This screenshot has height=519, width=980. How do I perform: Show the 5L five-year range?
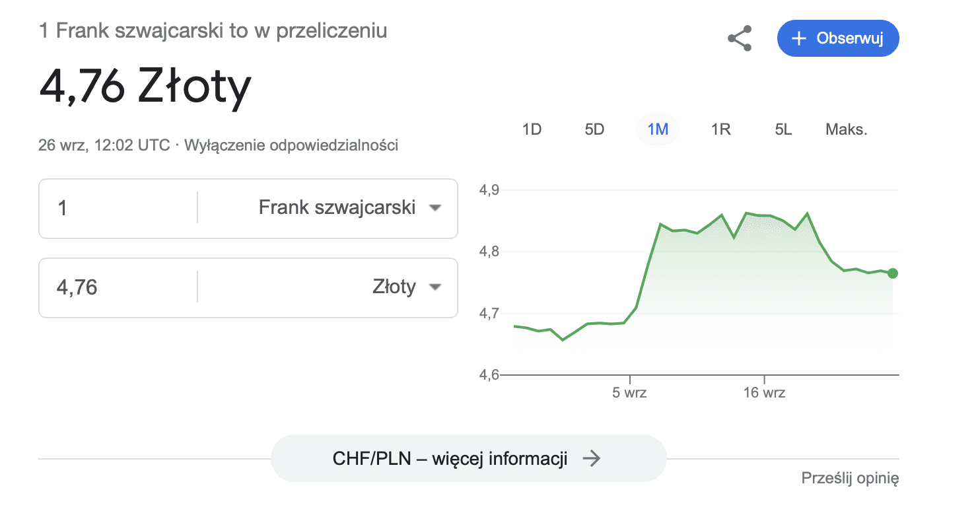pyautogui.click(x=783, y=129)
